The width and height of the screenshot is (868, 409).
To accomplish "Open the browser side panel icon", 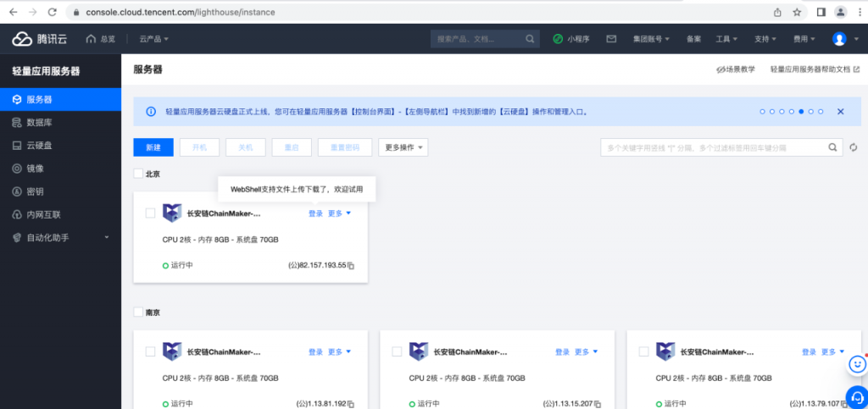I will [821, 12].
